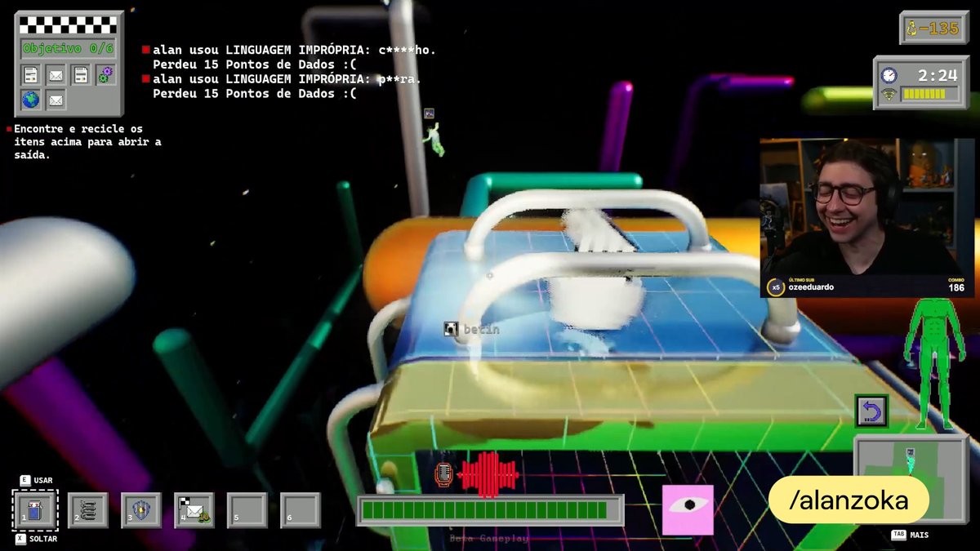The height and width of the screenshot is (551, 980).
Task: Click the blue undo arrow icon
Action: click(871, 411)
